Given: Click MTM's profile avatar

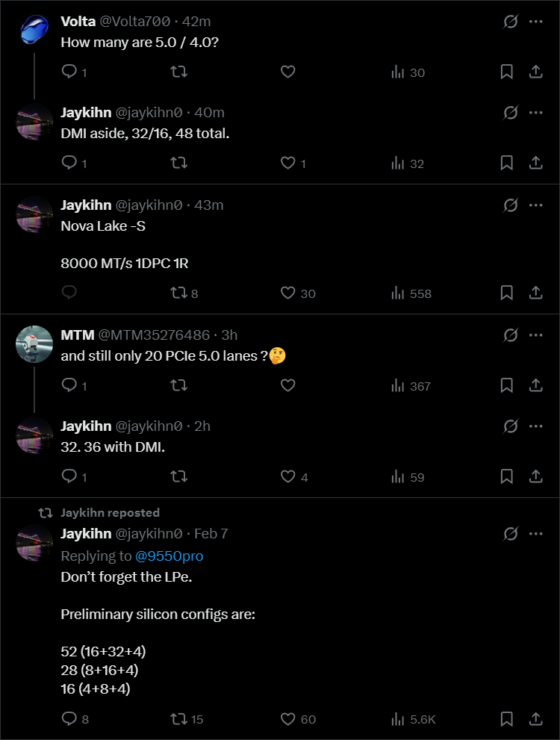Looking at the screenshot, I should [34, 345].
